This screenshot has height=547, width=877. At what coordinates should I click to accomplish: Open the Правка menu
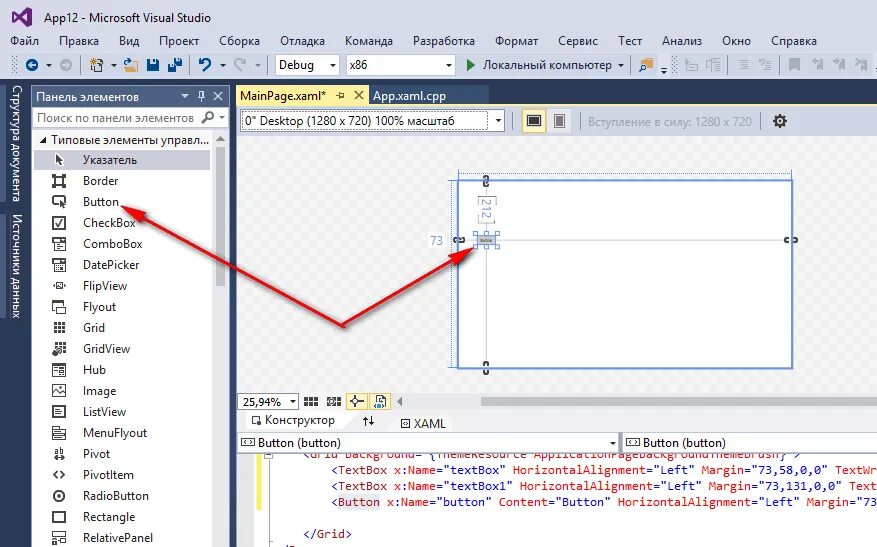pos(79,41)
